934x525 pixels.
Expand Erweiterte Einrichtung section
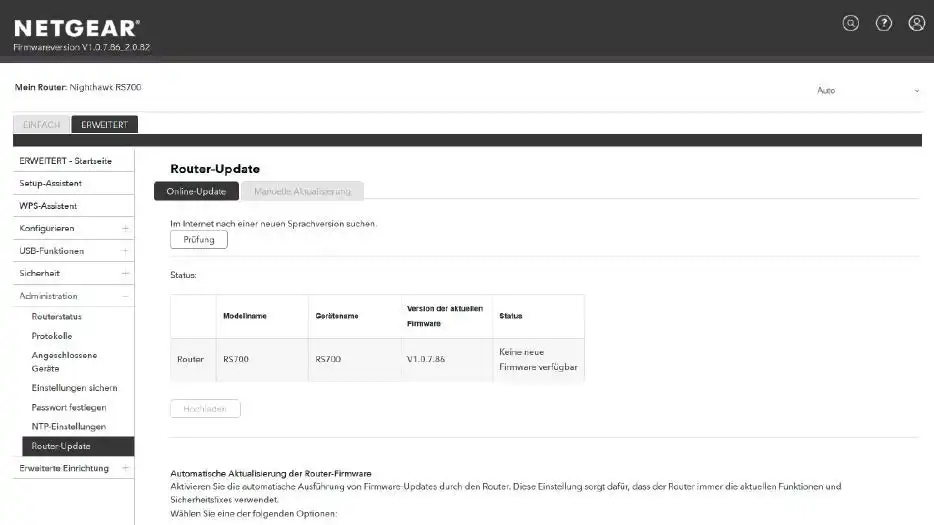(125, 468)
